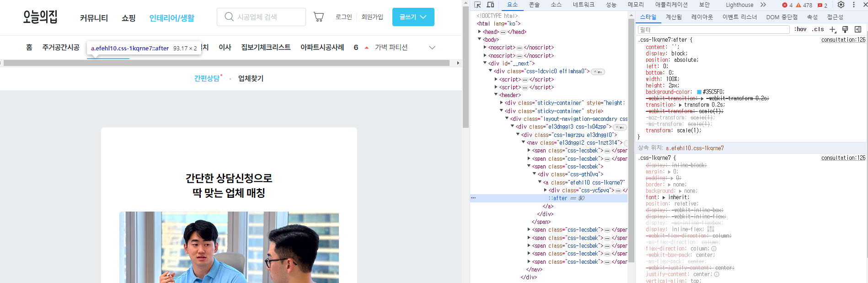Image resolution: width=868 pixels, height=283 pixels.
Task: Click the issues count flag icon
Action: point(822,5)
